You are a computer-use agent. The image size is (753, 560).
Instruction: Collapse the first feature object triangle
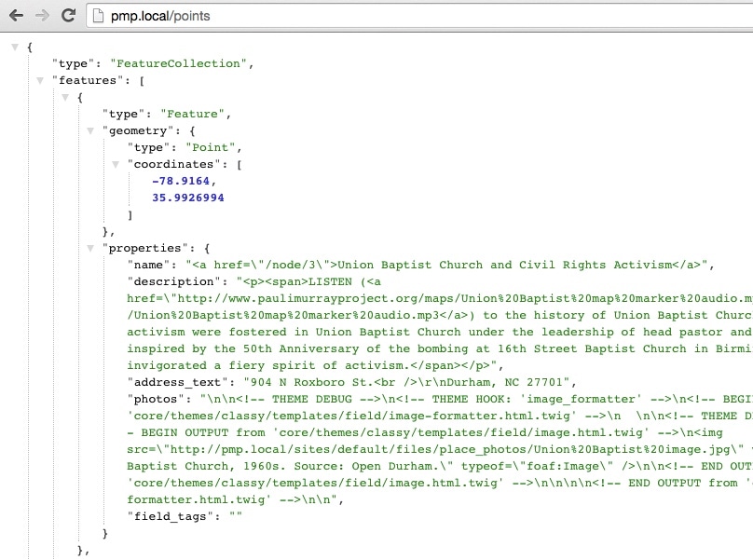point(65,98)
